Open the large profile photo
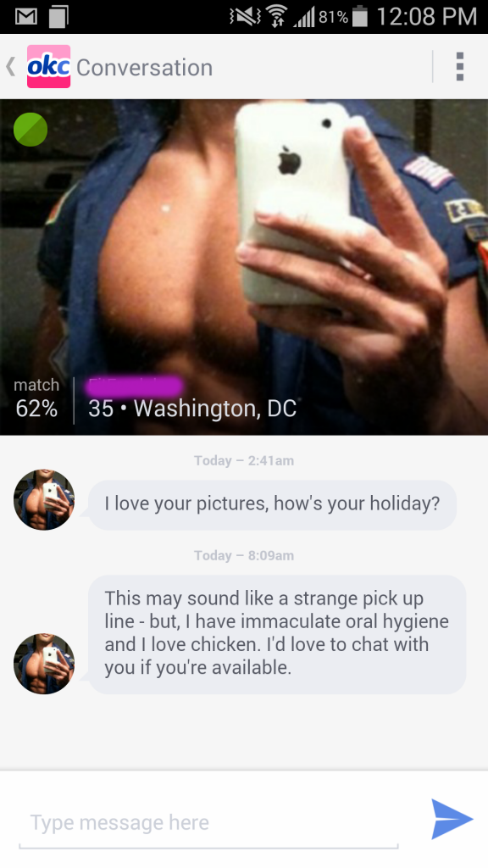Image resolution: width=488 pixels, height=868 pixels. click(x=244, y=267)
